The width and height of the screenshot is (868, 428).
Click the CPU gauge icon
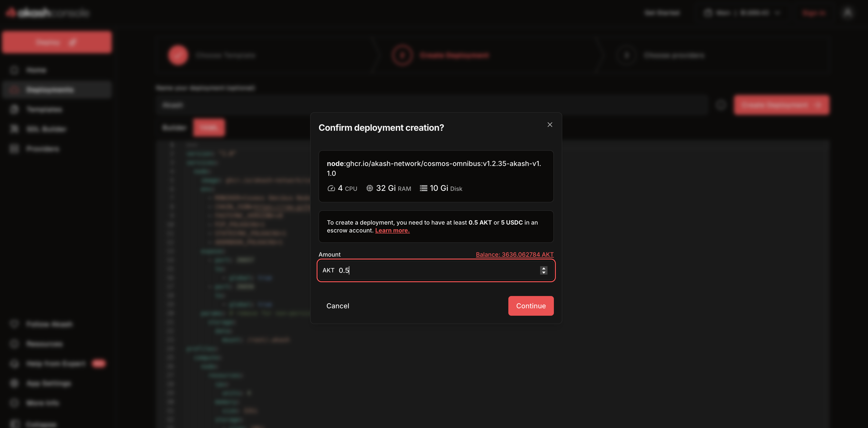click(331, 188)
